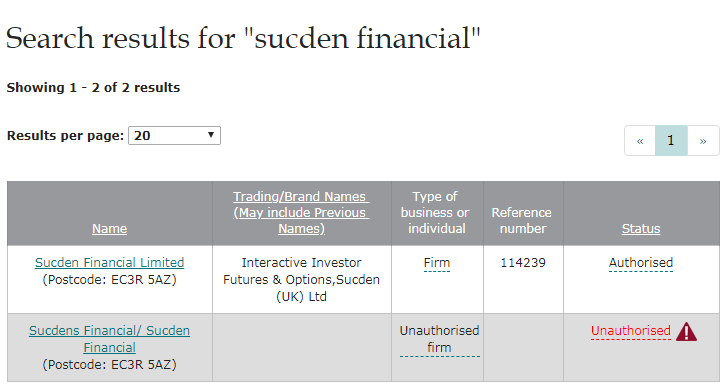The image size is (725, 389).
Task: Go to previous page with « button
Action: coord(640,141)
